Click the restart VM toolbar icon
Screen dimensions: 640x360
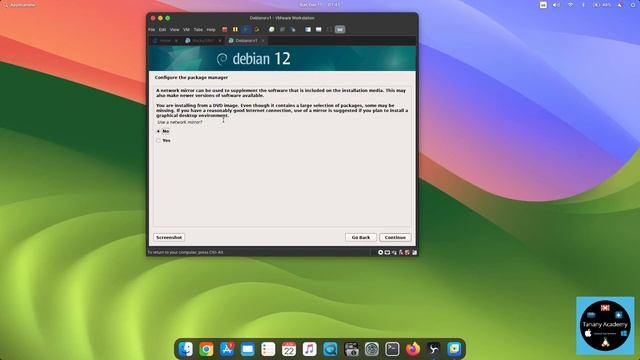point(257,29)
